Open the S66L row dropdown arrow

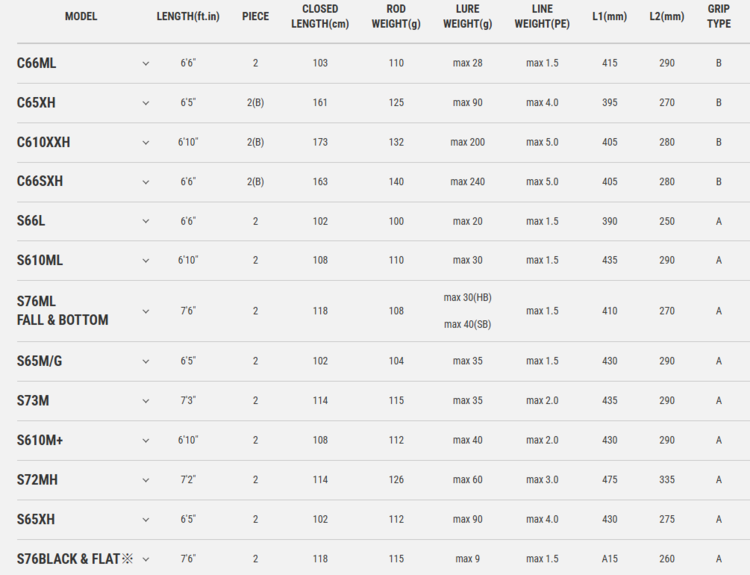click(x=145, y=221)
